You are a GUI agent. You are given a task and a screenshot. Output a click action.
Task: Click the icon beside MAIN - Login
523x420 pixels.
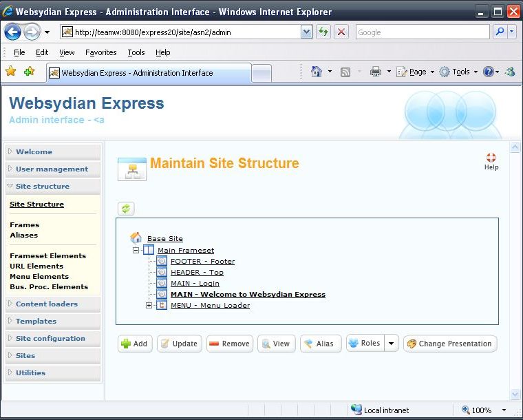coord(162,283)
